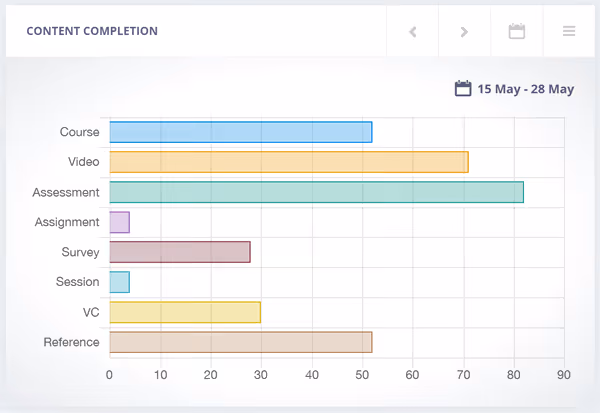Go to the next date range arrow
Screen dimensions: 600x413
click(464, 31)
